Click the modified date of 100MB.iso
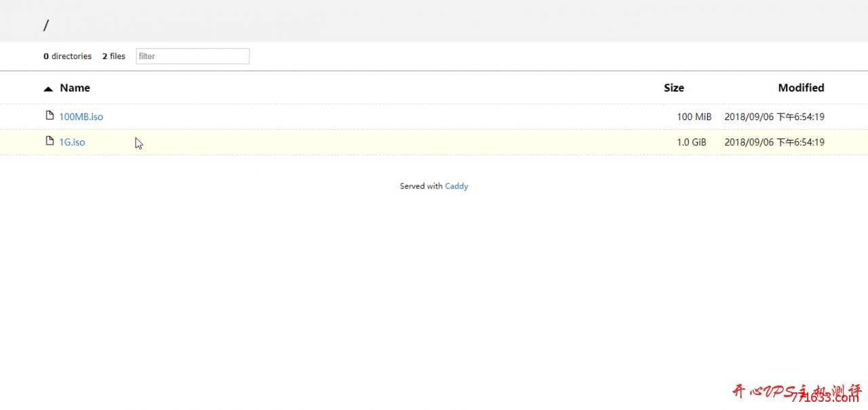The width and height of the screenshot is (868, 410). tap(774, 117)
